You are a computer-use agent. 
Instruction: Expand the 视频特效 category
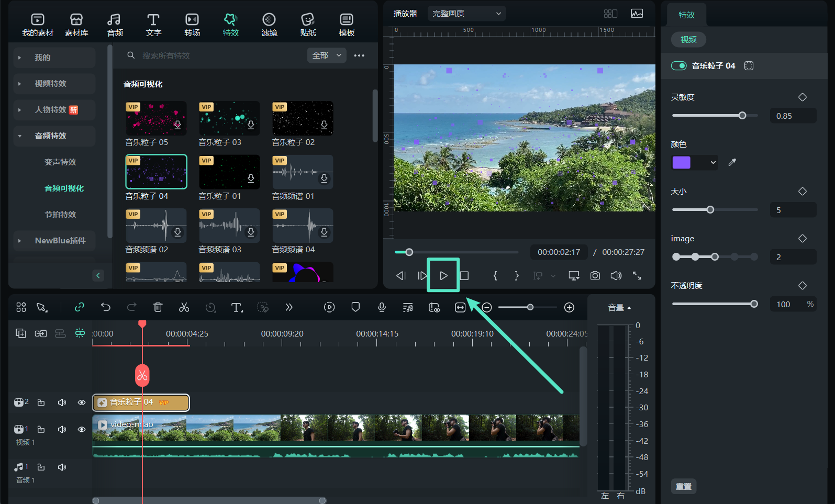[x=51, y=84]
